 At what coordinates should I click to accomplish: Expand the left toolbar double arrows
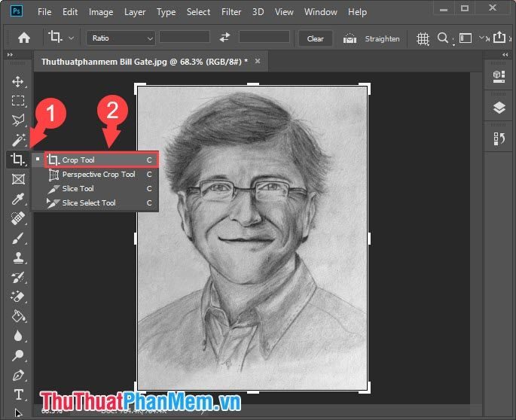[10, 55]
